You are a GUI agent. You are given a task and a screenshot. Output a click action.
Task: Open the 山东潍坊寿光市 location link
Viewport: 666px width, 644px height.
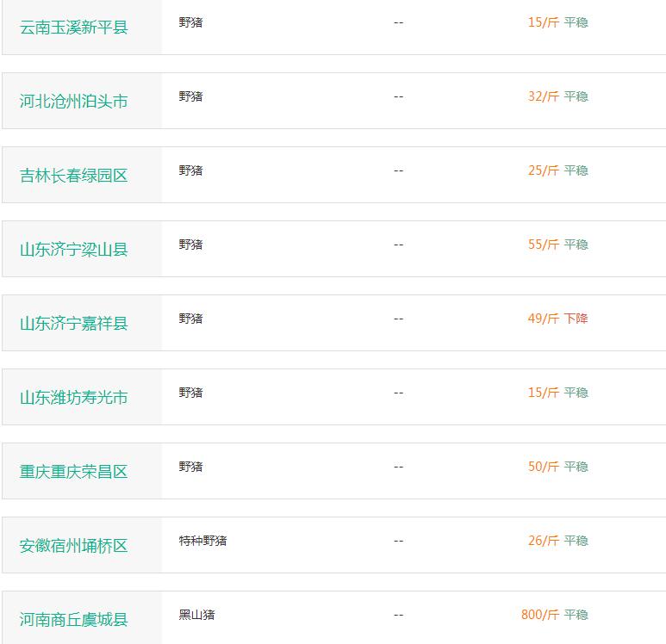pos(73,398)
